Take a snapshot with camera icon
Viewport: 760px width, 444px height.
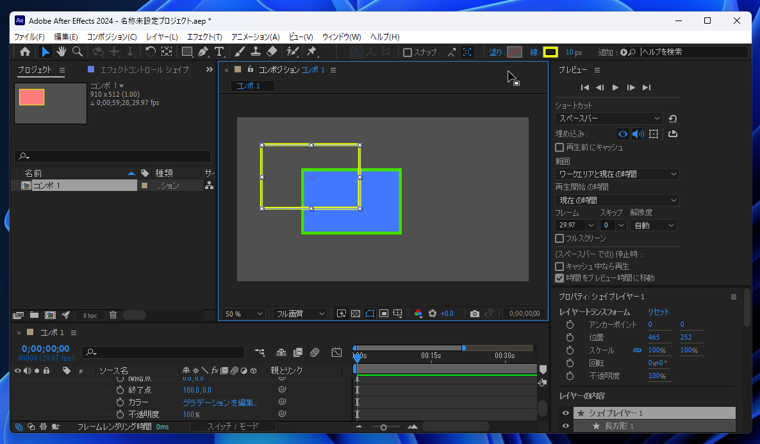tap(474, 314)
